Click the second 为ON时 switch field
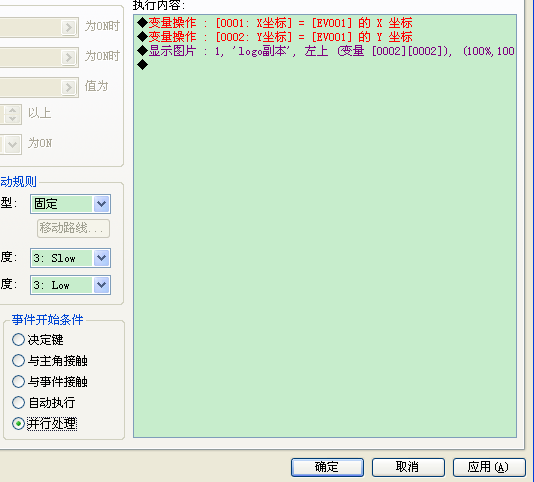 (30, 57)
